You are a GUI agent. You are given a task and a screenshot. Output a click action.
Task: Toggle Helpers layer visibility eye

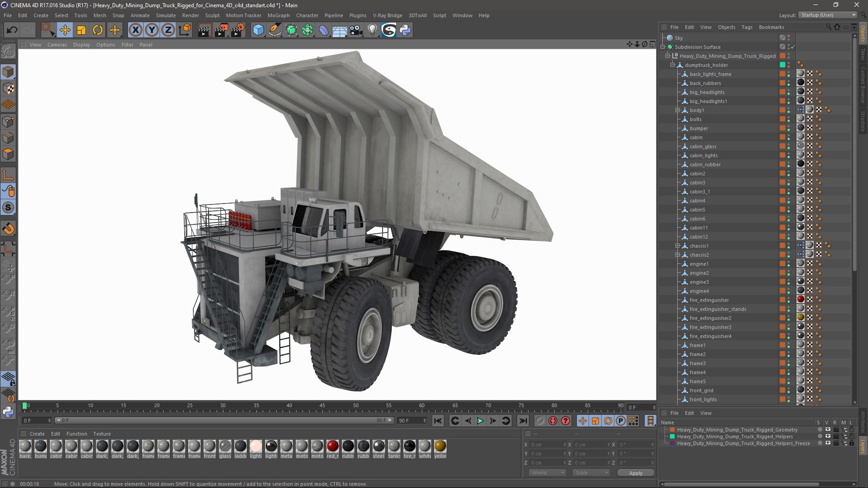pos(828,436)
